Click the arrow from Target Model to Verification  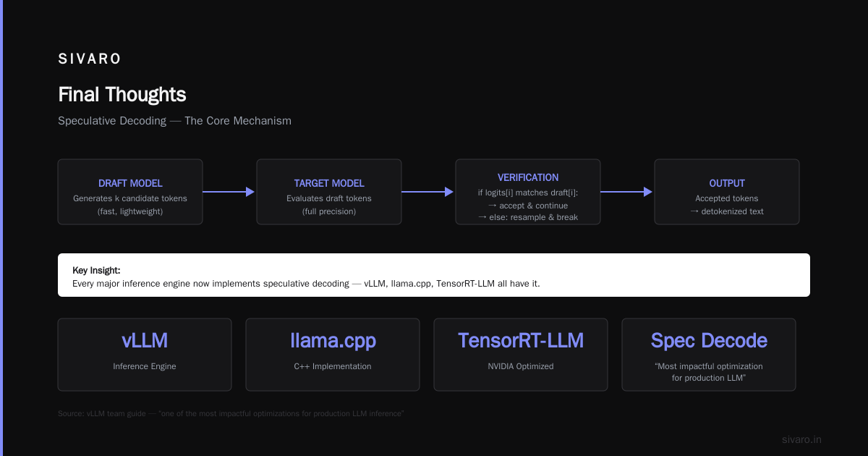428,192
